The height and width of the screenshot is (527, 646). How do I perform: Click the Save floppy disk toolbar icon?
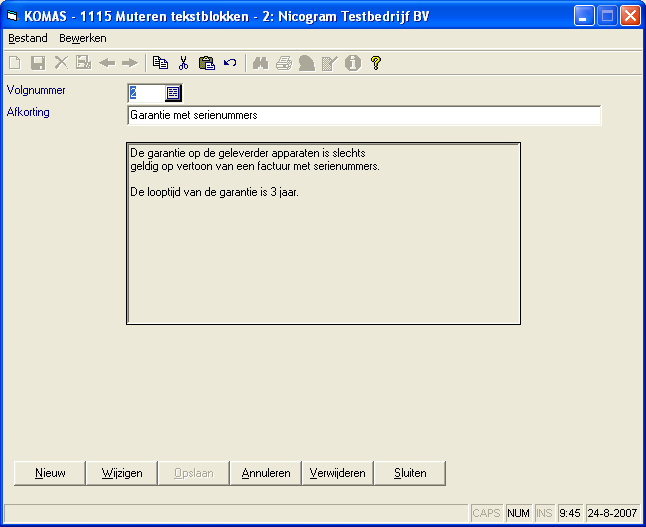[x=38, y=63]
